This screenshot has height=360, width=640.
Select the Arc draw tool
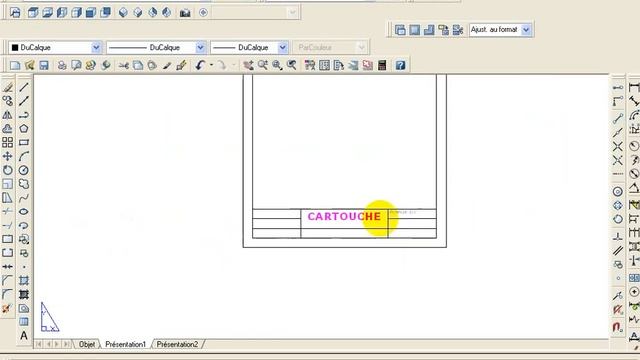pos(24,156)
